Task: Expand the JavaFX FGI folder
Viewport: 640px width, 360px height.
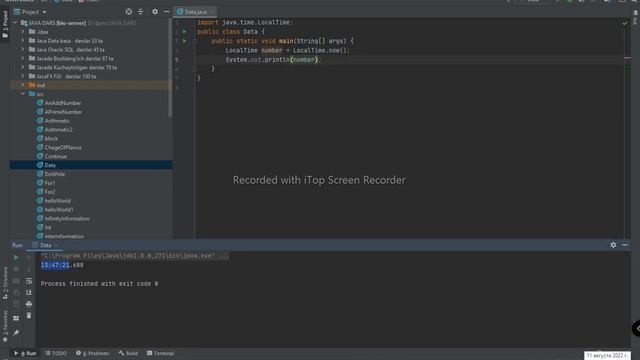Action: [x=23, y=76]
